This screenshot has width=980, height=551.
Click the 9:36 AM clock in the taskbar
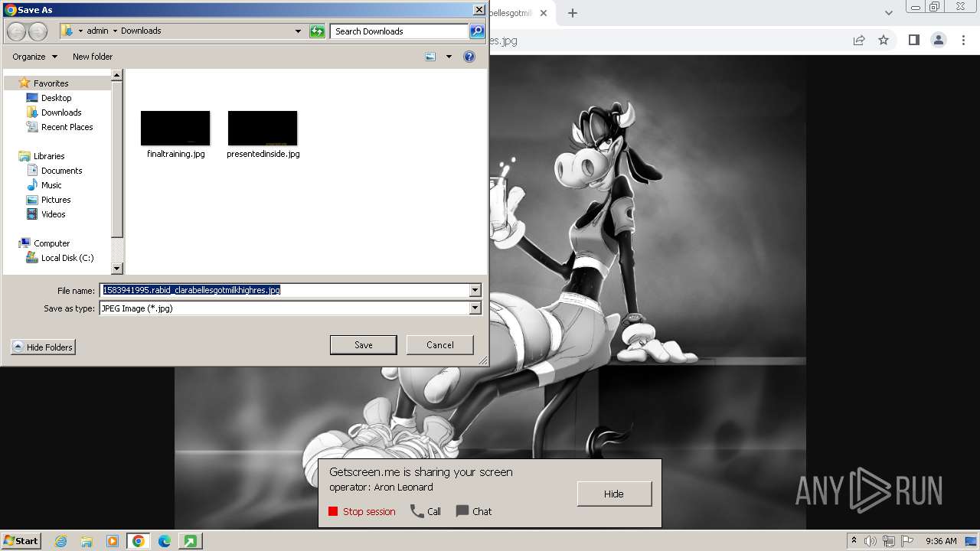[x=941, y=541]
